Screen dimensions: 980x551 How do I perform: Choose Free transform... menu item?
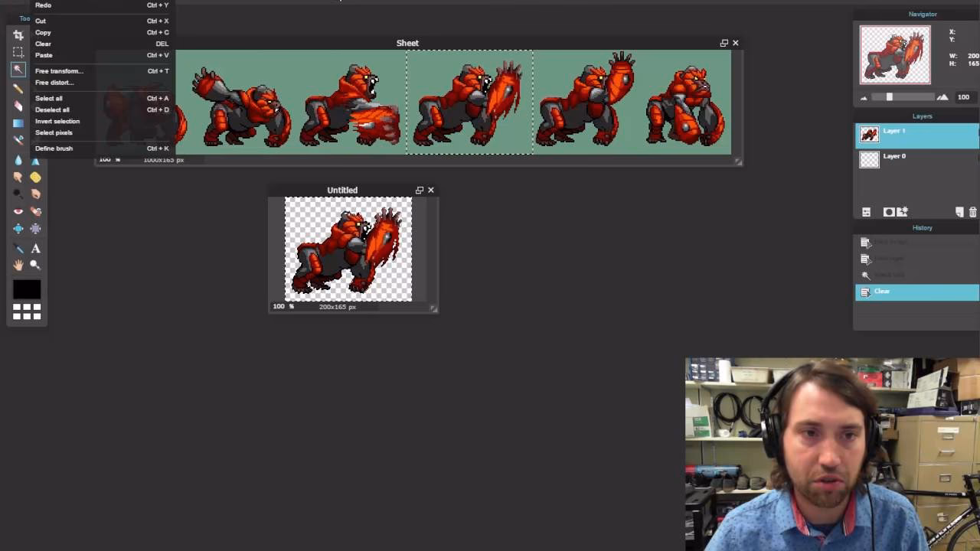point(102,71)
